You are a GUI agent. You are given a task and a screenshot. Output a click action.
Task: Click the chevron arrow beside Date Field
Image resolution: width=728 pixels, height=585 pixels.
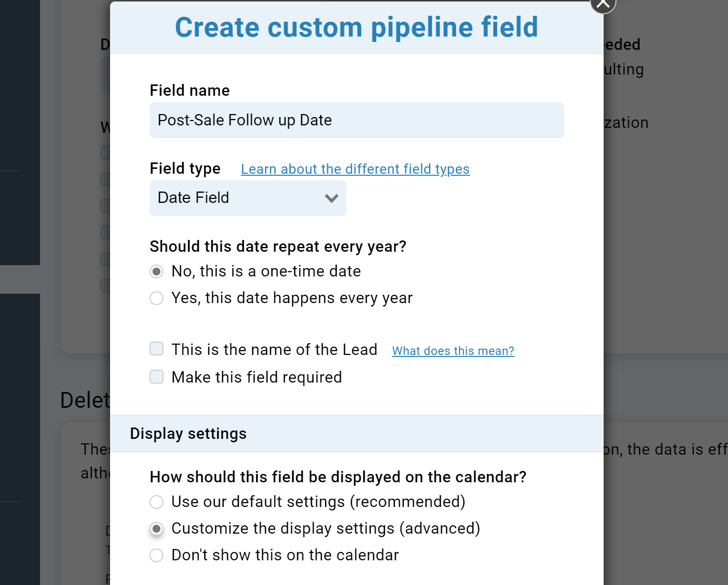(331, 198)
